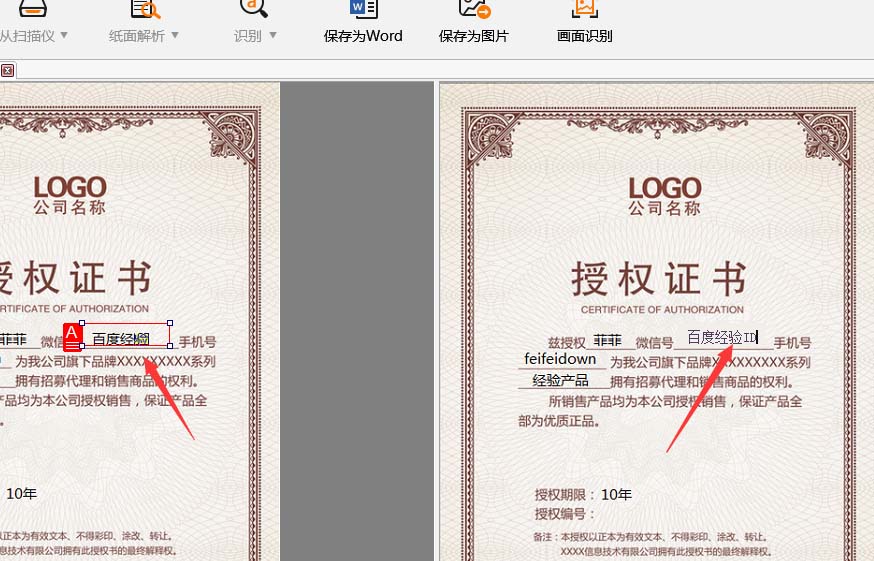Click the 经验产品 text in right page
This screenshot has width=874, height=561.
[x=560, y=380]
